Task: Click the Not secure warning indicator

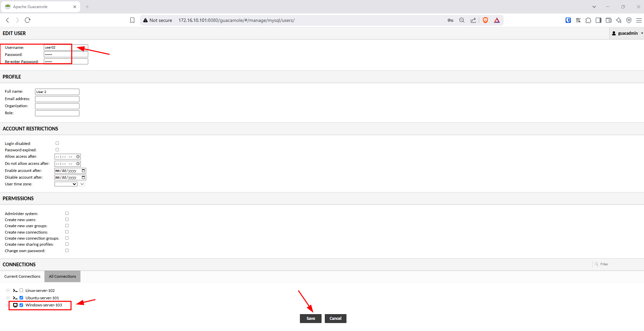Action: pyautogui.click(x=158, y=20)
